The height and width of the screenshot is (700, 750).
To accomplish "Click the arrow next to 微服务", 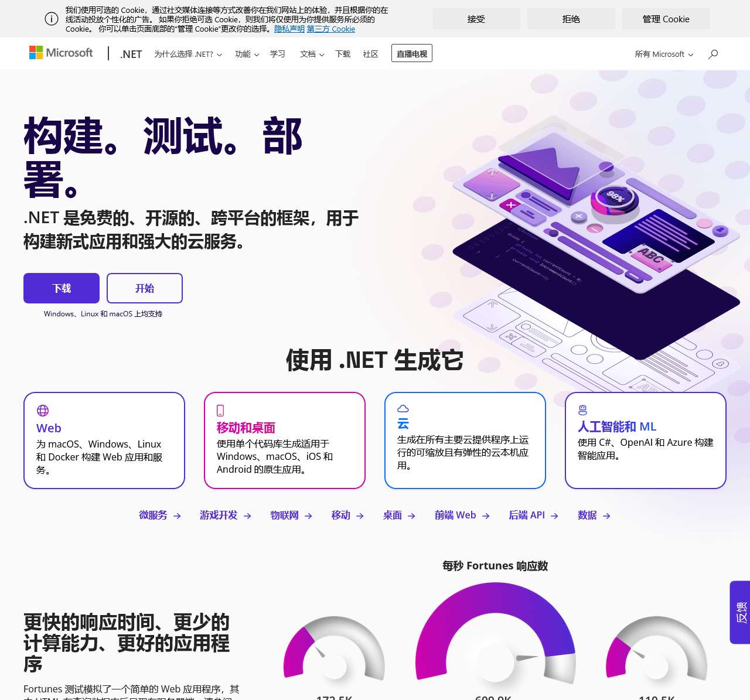I will point(177,516).
